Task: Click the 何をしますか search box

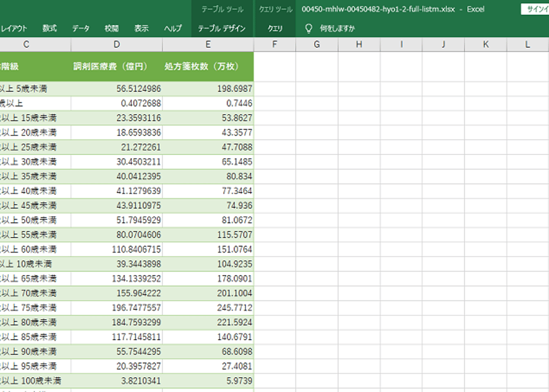Action: tap(337, 29)
